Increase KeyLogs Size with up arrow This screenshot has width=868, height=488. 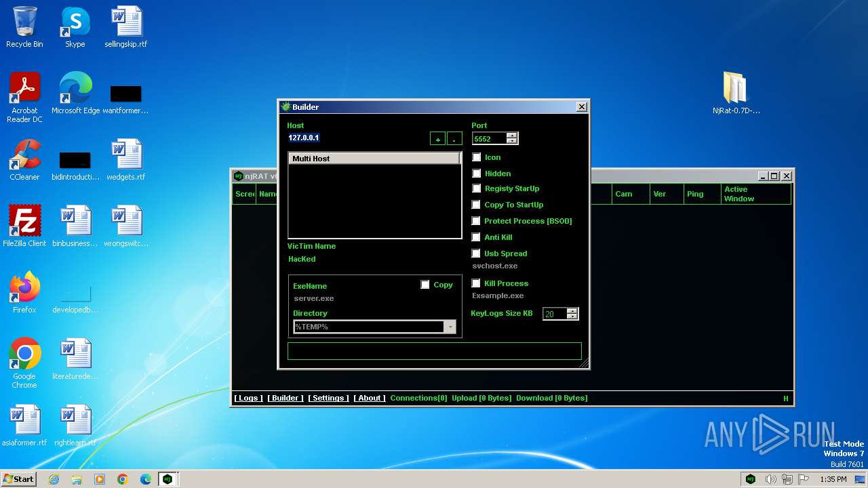click(x=572, y=310)
